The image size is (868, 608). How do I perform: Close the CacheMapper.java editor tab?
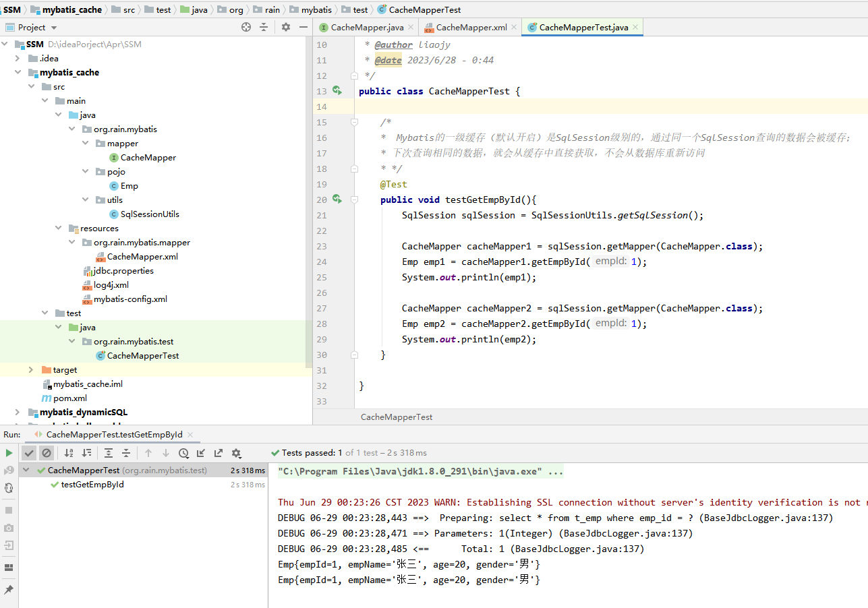pos(411,28)
